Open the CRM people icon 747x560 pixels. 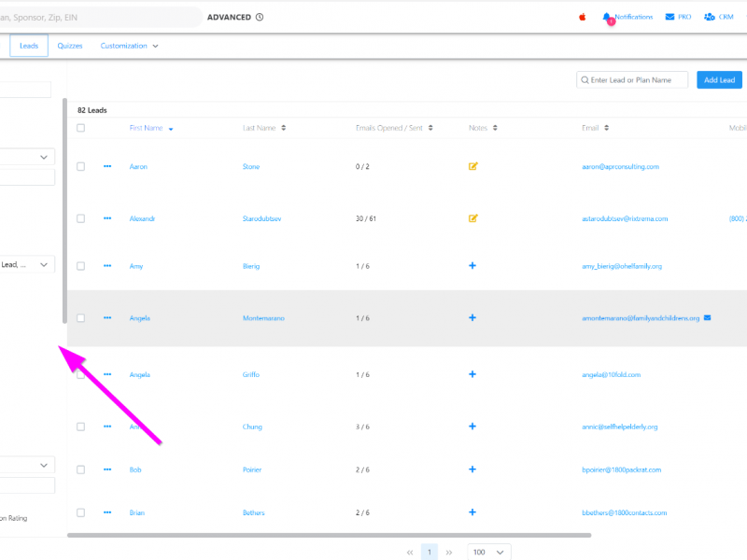coord(710,17)
